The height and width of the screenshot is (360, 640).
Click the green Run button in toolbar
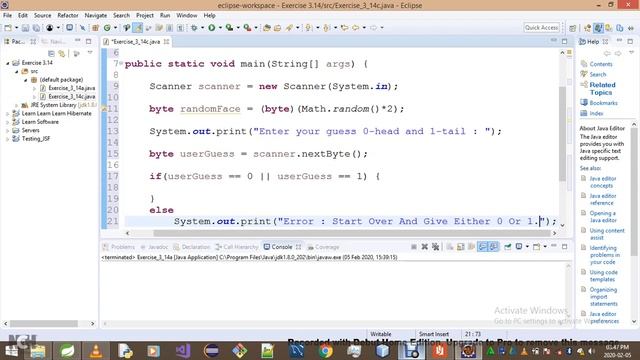click(211, 28)
